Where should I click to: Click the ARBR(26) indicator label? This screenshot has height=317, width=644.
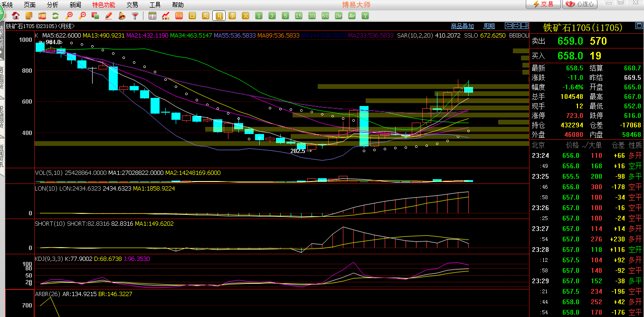(47, 294)
